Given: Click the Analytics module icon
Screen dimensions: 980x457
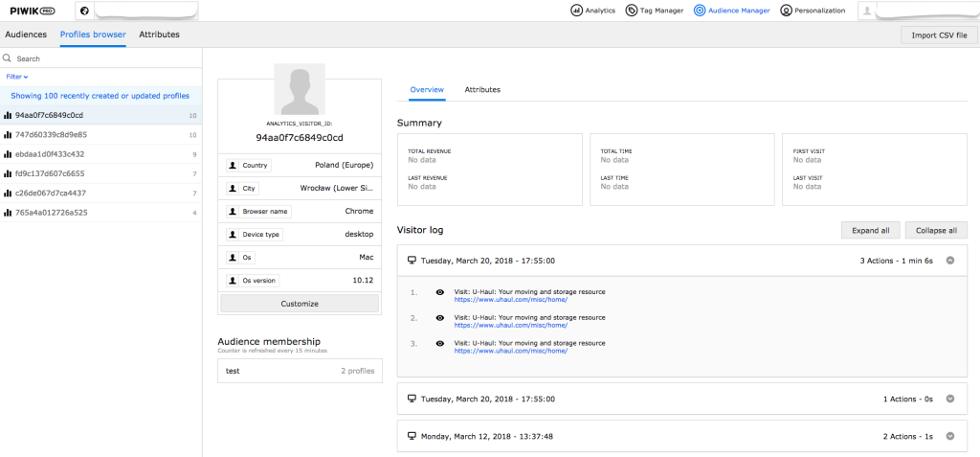Looking at the screenshot, I should [576, 11].
